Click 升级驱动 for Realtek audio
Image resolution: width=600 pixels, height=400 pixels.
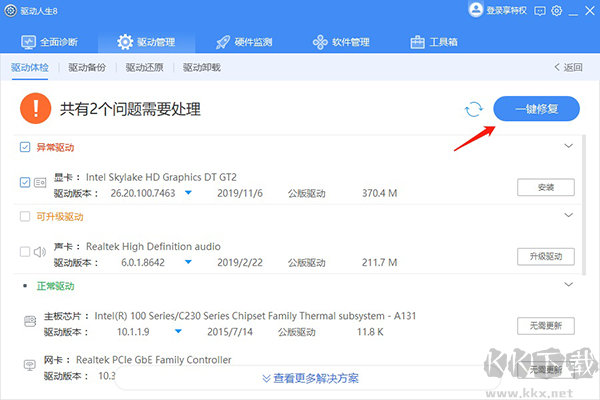pos(546,256)
